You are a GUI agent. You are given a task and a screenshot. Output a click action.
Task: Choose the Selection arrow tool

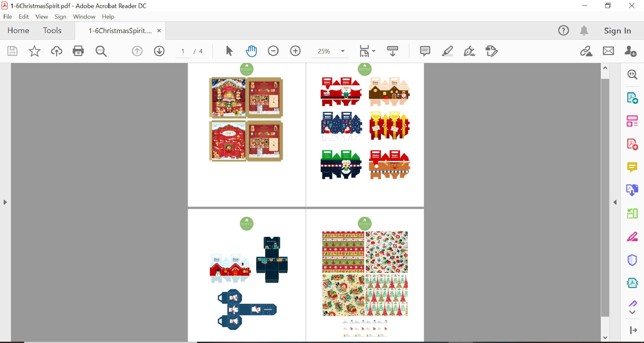tap(229, 51)
